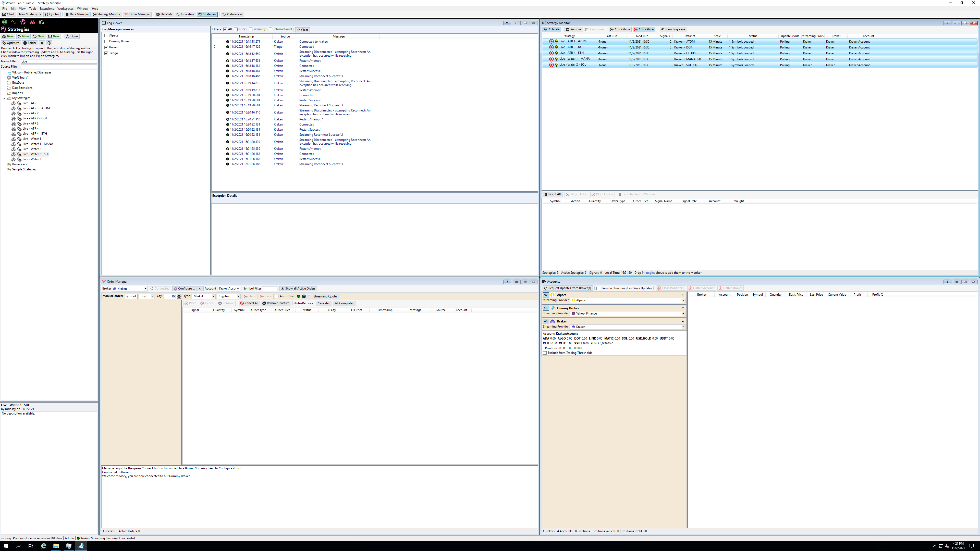Click the Indicators toolbar icon
The height and width of the screenshot is (551, 980).
[x=185, y=14]
